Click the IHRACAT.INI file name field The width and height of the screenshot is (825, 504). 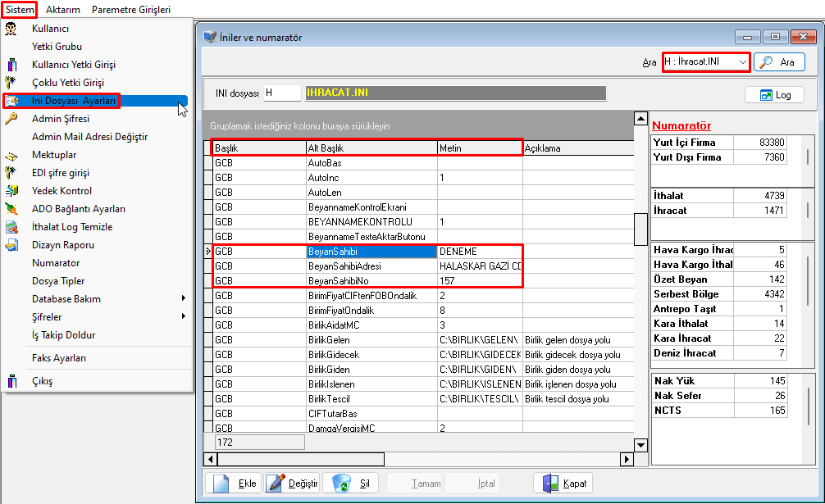point(456,93)
